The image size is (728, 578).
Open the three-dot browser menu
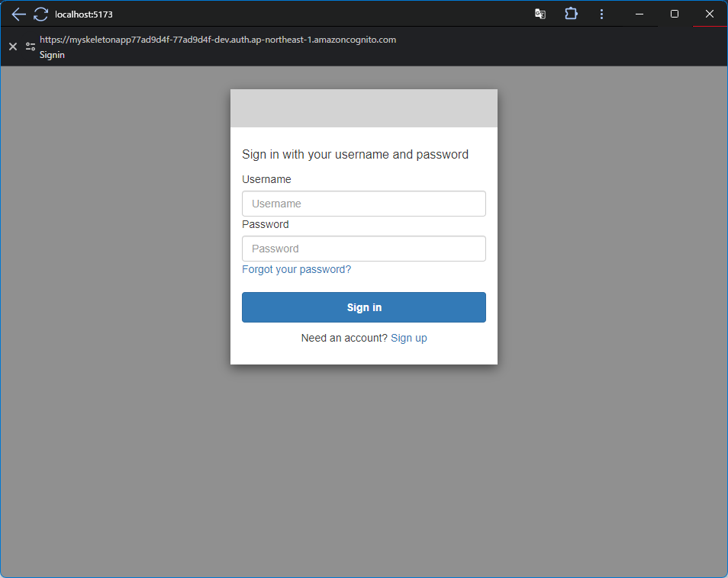[x=602, y=14]
